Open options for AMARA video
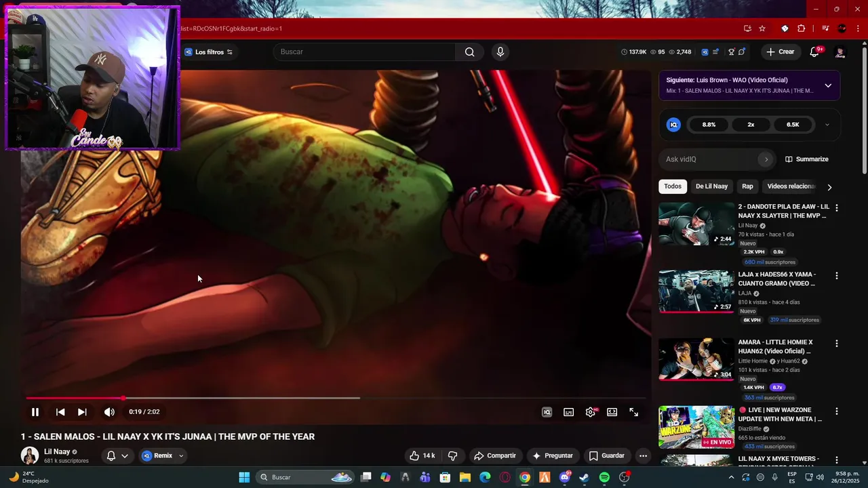Screen dimensions: 868x488 click(x=836, y=344)
